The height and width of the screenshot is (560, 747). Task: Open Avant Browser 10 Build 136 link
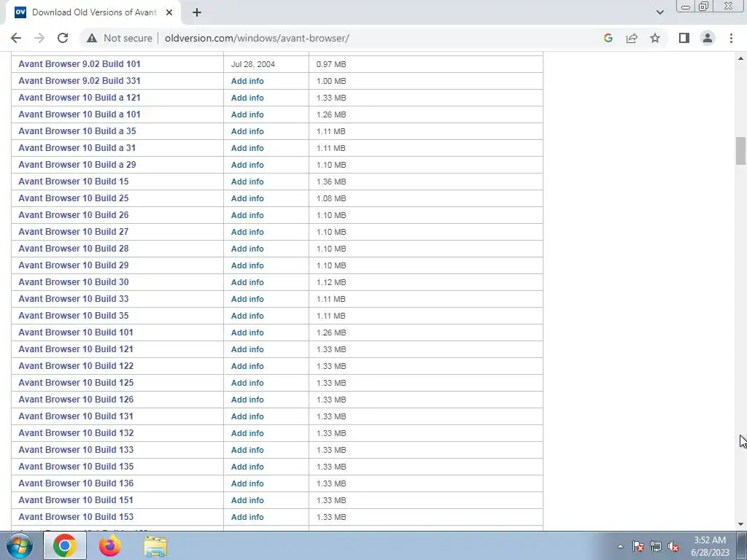[76, 483]
